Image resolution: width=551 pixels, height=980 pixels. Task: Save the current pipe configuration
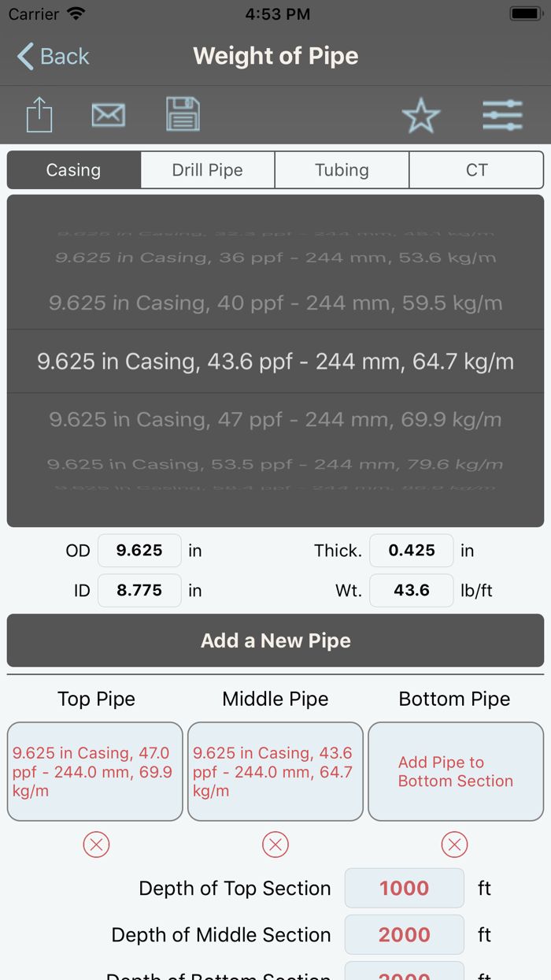tap(183, 114)
